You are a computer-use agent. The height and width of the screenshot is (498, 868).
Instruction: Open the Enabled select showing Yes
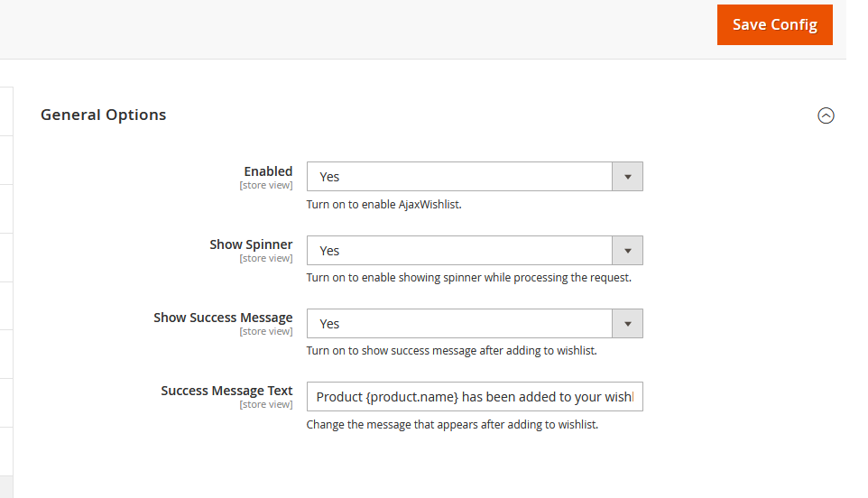(x=475, y=177)
